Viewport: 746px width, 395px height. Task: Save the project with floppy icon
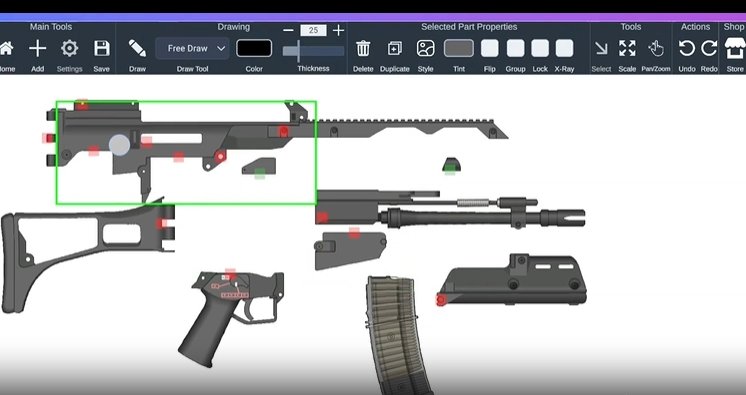point(101,49)
